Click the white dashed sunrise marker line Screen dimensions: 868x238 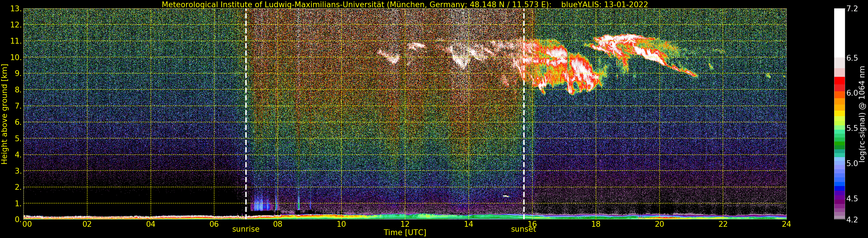246,114
